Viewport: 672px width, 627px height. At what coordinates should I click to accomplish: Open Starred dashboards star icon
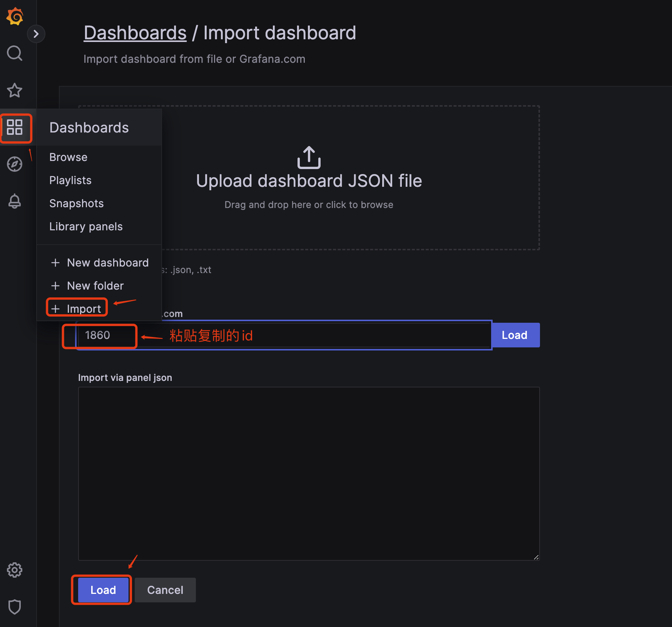tap(15, 90)
